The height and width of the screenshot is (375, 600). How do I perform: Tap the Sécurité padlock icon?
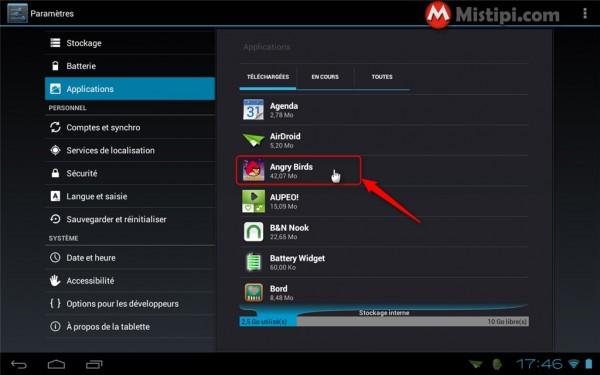(x=55, y=173)
